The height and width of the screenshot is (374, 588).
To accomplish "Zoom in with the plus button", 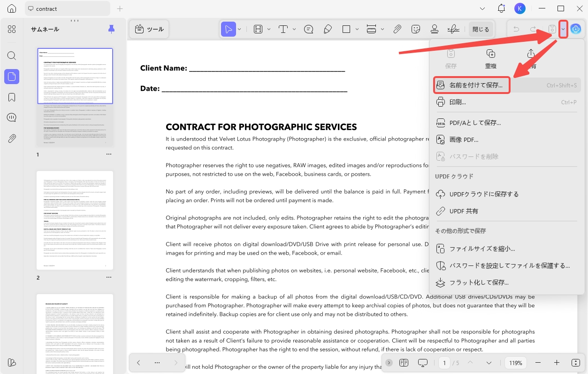I will pos(557,363).
